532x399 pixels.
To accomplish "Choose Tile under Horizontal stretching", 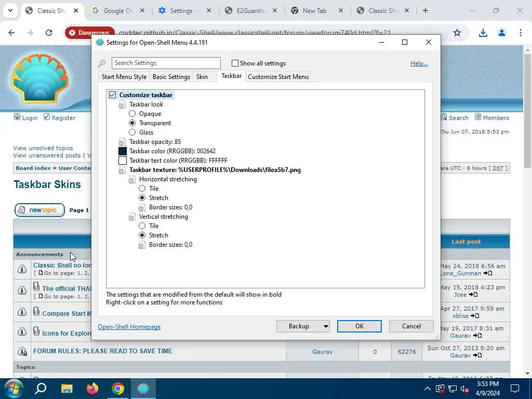I will coord(142,188).
